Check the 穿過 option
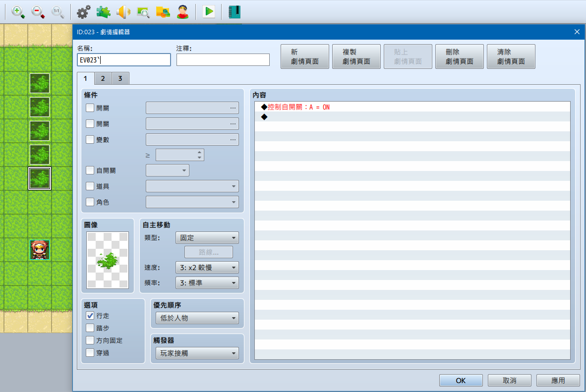This screenshot has height=392, width=586. [90, 352]
